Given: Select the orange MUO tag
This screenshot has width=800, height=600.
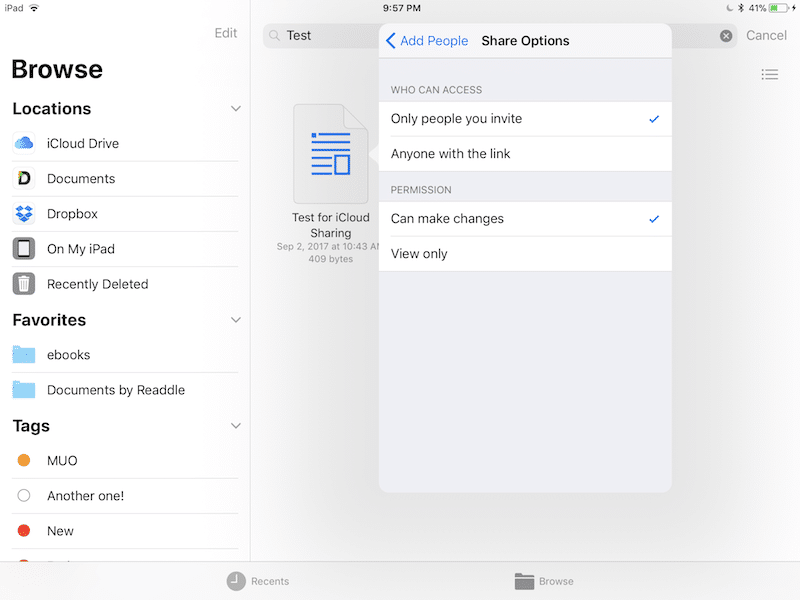Looking at the screenshot, I should point(24,461).
